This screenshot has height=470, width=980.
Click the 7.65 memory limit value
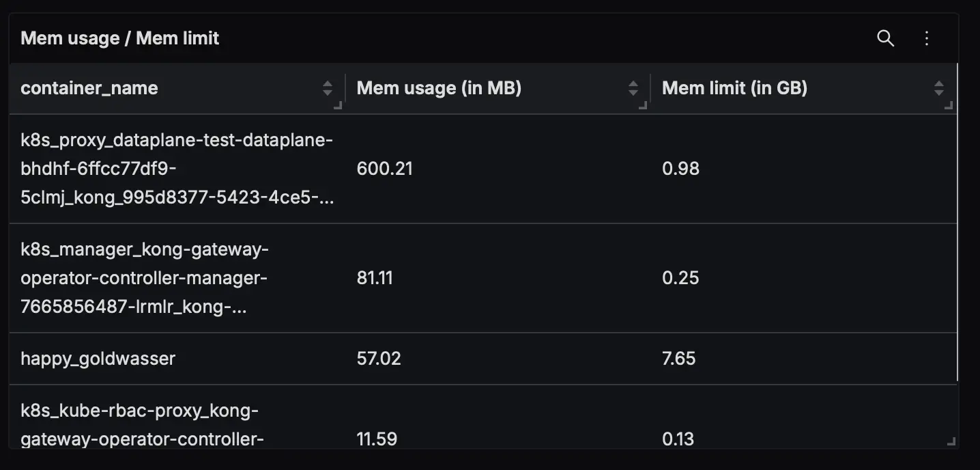click(678, 359)
